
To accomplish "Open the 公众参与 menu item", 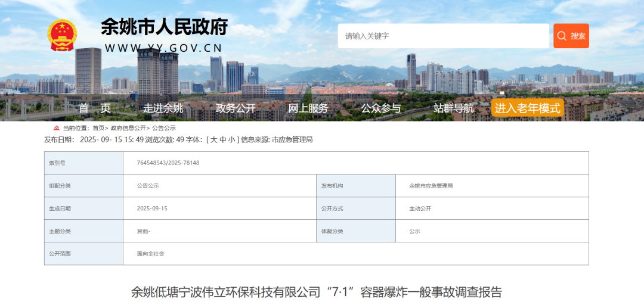I will [381, 108].
